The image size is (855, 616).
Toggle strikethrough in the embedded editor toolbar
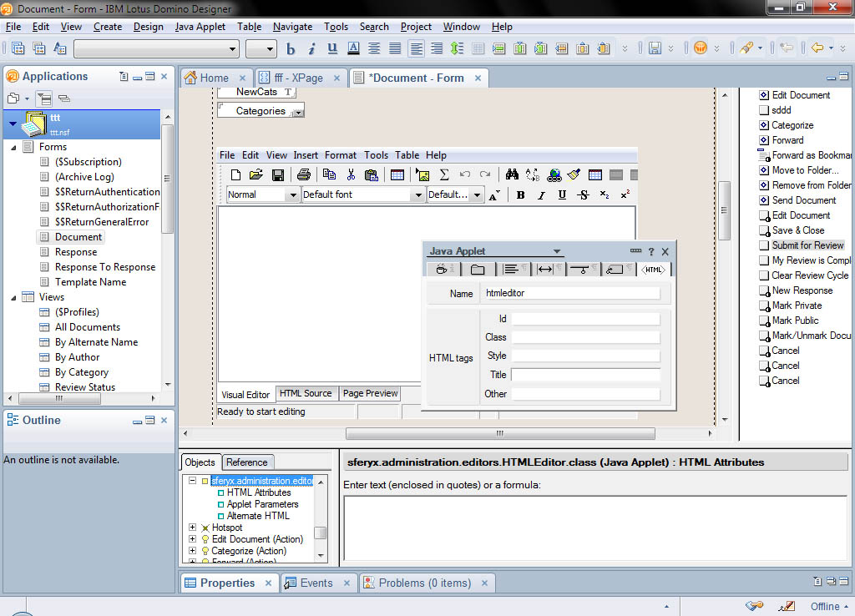(584, 195)
